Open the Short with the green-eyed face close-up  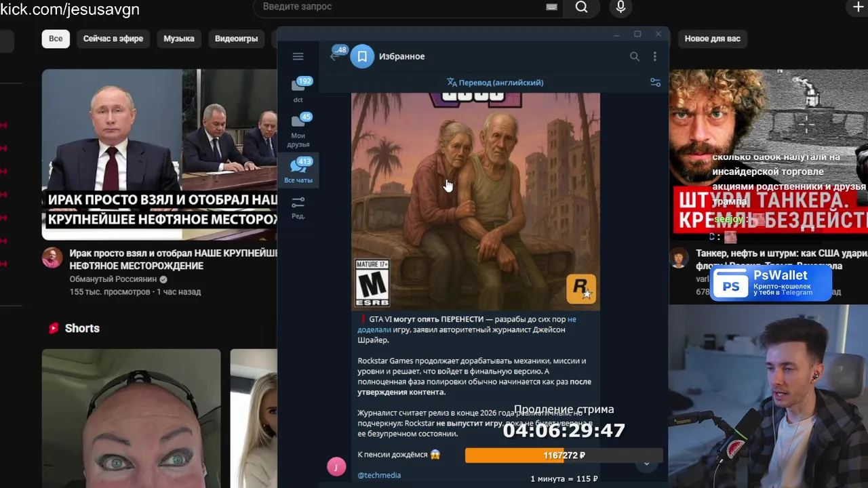(131, 418)
